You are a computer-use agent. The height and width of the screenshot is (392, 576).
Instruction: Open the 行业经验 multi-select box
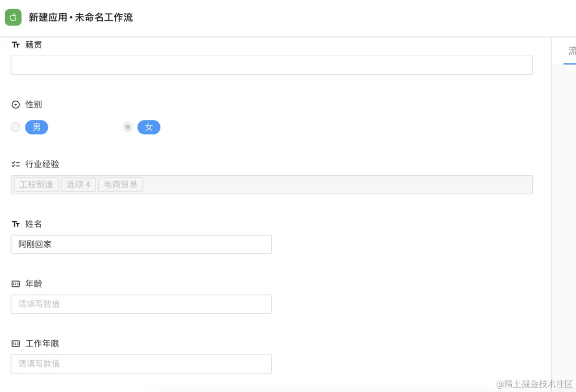tap(272, 185)
